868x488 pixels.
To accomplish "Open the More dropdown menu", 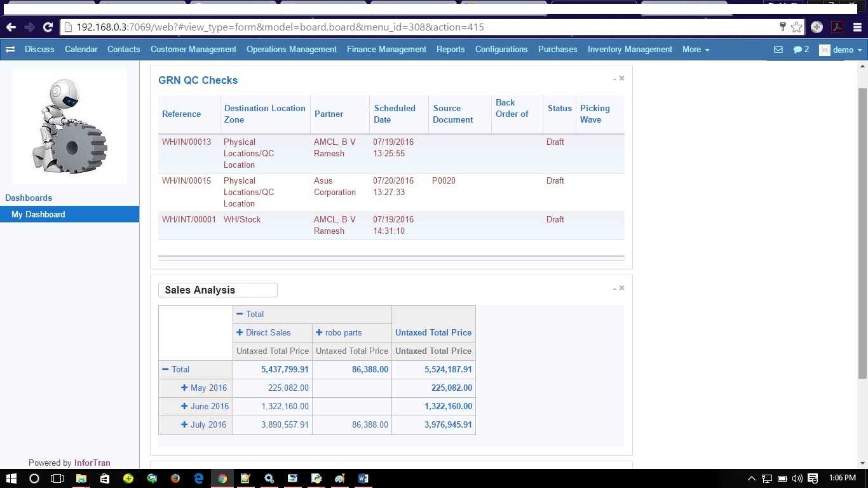I will pos(695,50).
